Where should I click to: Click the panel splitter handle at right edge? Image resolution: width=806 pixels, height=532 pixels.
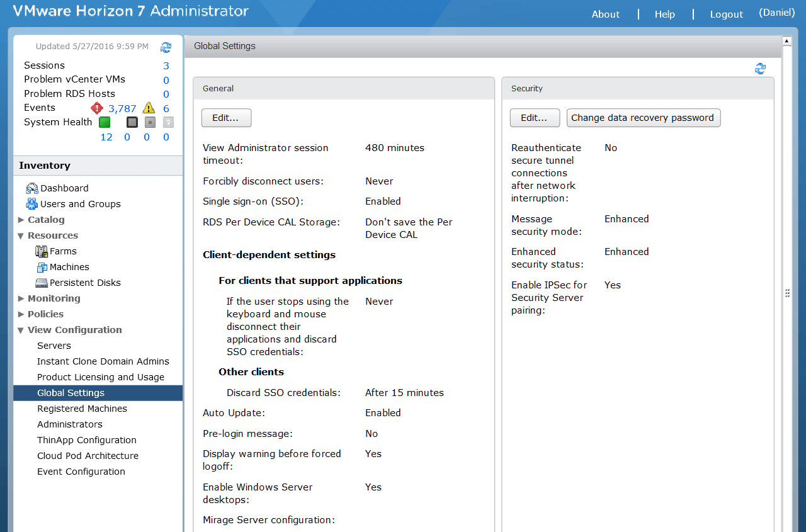(787, 293)
